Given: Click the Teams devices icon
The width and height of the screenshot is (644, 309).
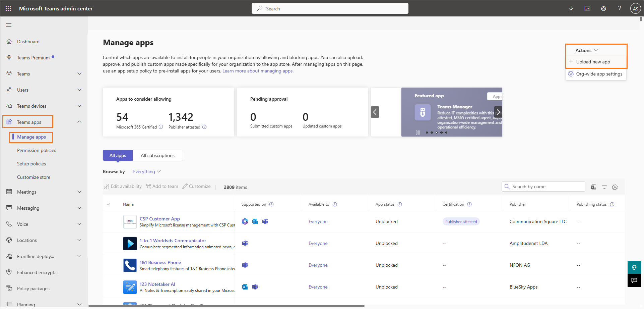Looking at the screenshot, I should click(9, 106).
